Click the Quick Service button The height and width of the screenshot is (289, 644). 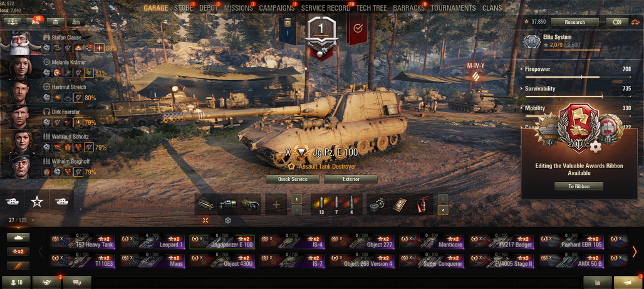(293, 179)
